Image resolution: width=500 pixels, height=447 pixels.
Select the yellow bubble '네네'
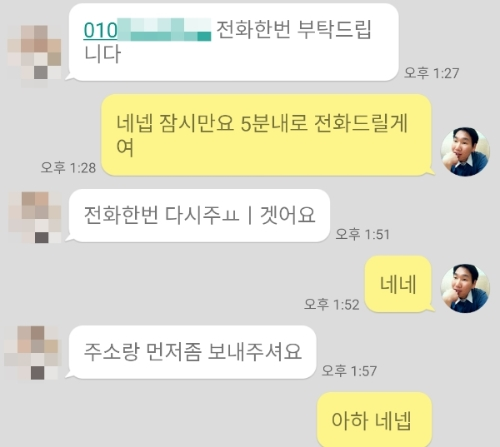[x=399, y=284]
